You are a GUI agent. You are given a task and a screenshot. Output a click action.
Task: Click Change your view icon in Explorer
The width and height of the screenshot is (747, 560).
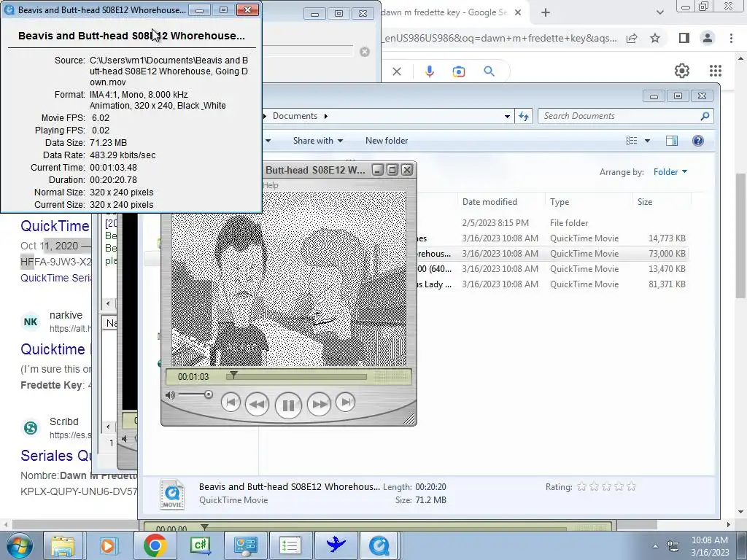tap(631, 141)
